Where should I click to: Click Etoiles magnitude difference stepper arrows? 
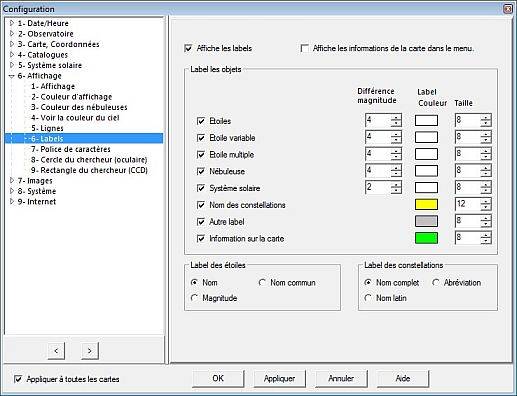pos(396,120)
